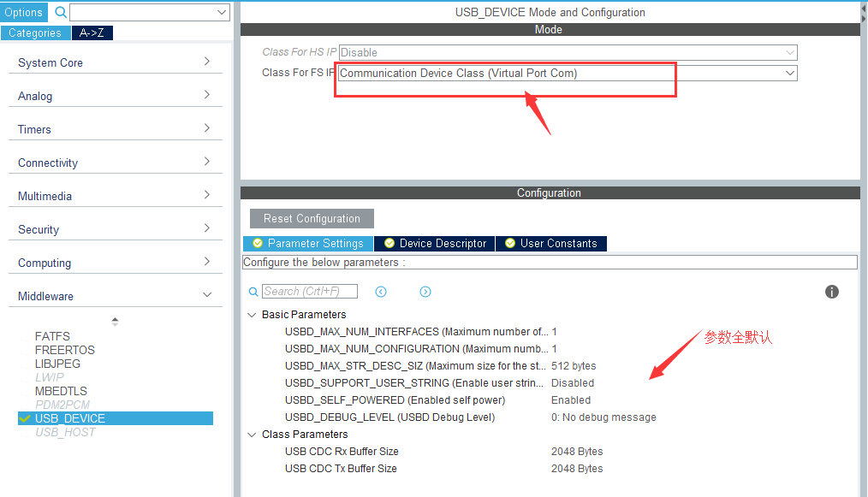Select the greyed USB_HOST entry
This screenshot has width=868, height=497.
pos(65,432)
